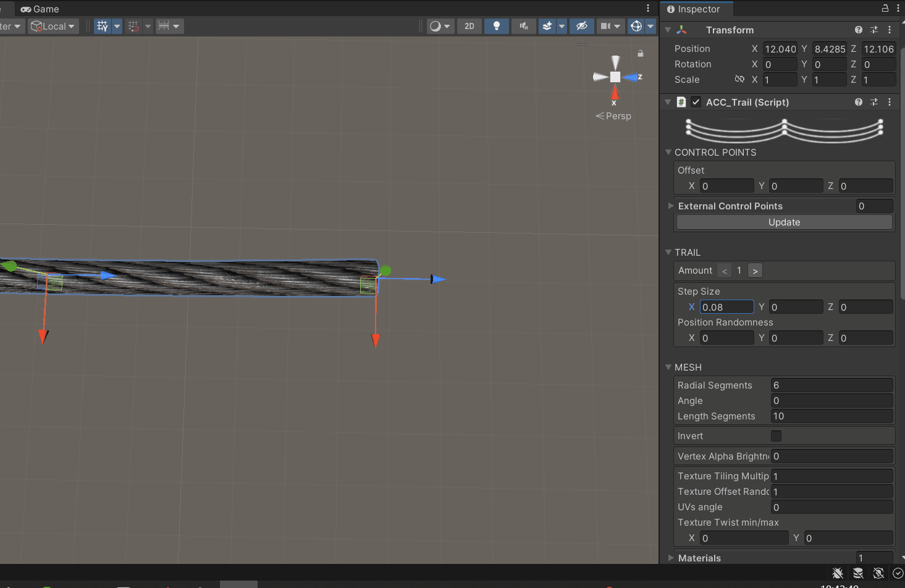Switch to the Game tab
Image resolution: width=905 pixels, height=588 pixels.
point(40,9)
